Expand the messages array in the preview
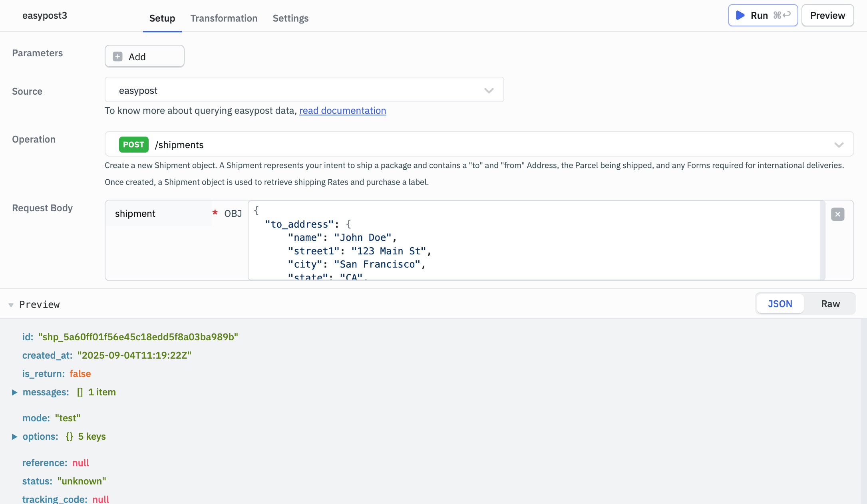Image resolution: width=867 pixels, height=504 pixels. (15, 392)
